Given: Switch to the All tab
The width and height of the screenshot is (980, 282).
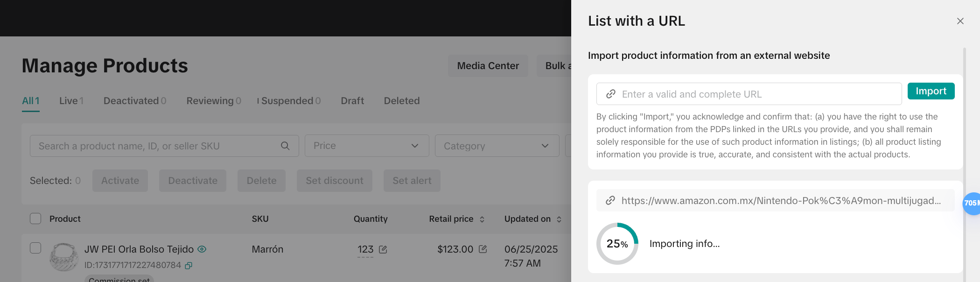Looking at the screenshot, I should point(31,101).
